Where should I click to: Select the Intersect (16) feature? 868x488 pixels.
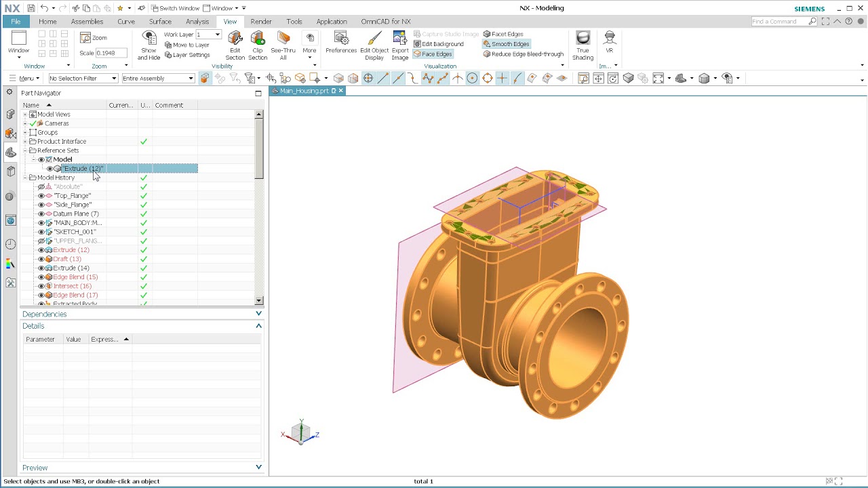pyautogui.click(x=72, y=286)
